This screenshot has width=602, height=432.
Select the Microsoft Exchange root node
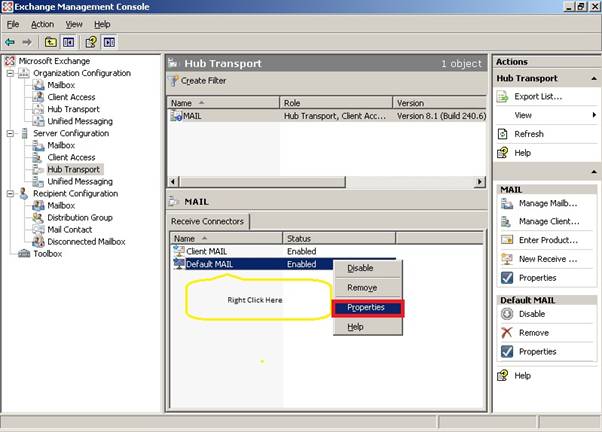pos(54,61)
